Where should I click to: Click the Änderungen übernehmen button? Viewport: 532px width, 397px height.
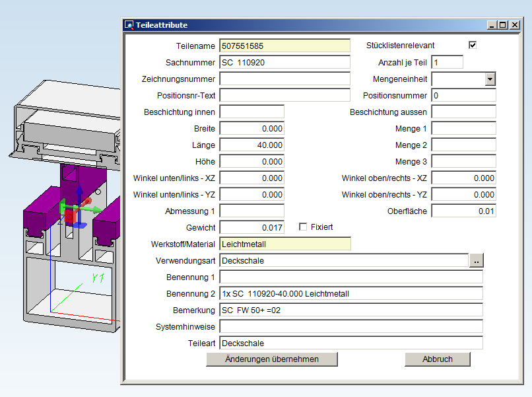pos(272,359)
